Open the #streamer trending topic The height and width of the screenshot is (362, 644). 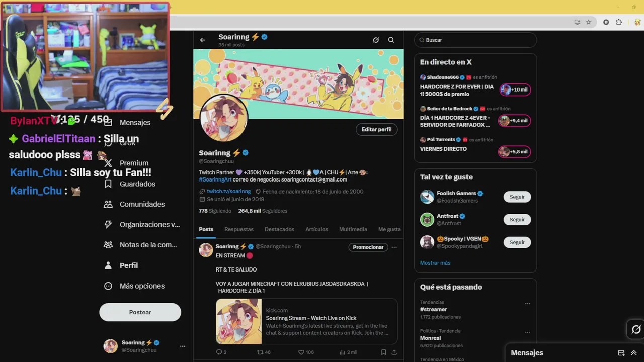pyautogui.click(x=434, y=310)
